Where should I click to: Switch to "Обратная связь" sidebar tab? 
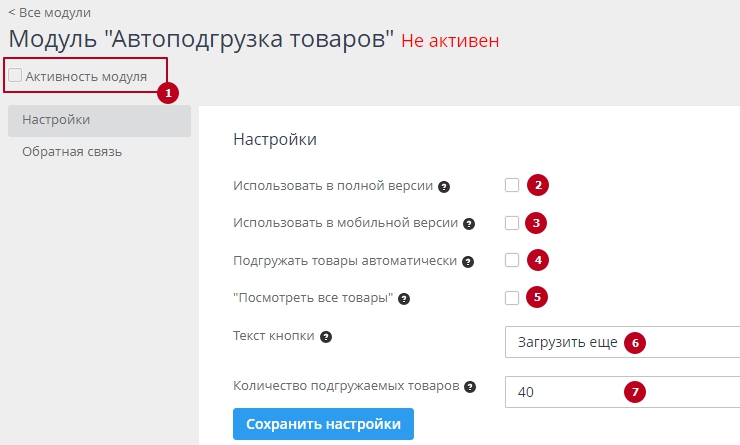point(72,152)
